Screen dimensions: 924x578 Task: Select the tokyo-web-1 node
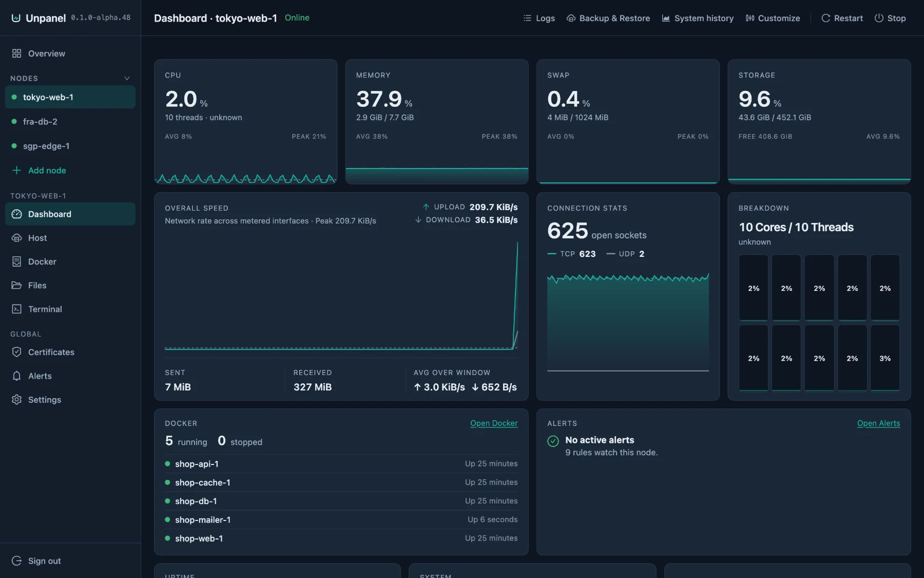(x=70, y=97)
